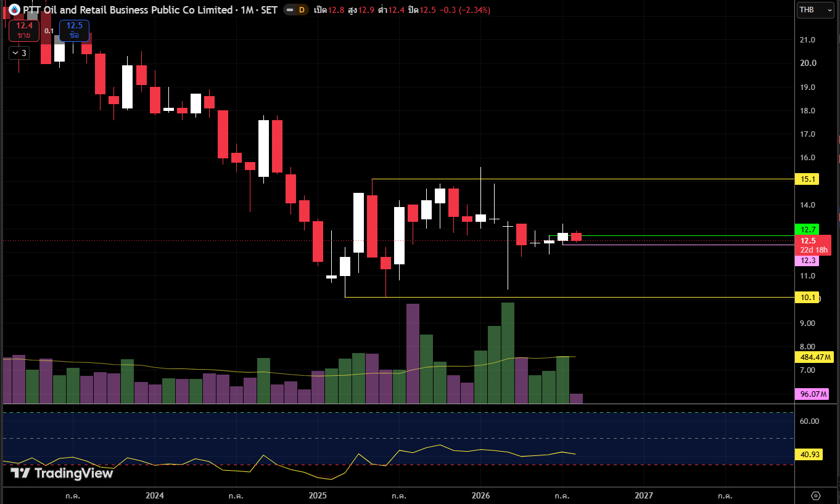
Task: Click the pink 96.07M volume label
Action: (812, 394)
